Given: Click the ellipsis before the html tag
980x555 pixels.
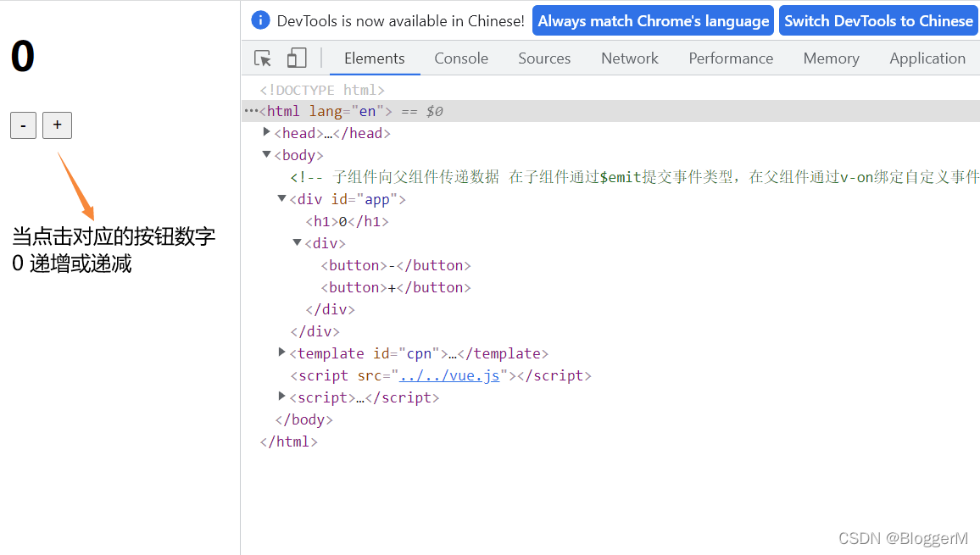Looking at the screenshot, I should pos(251,111).
